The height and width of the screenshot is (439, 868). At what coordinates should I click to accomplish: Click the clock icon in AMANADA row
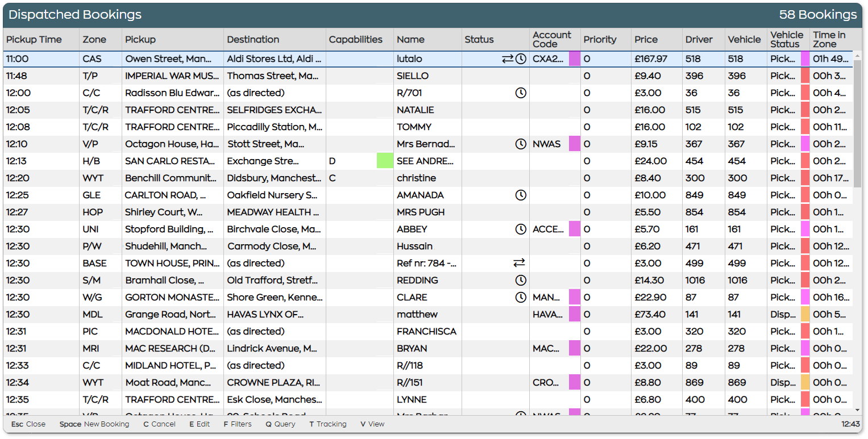tap(521, 195)
